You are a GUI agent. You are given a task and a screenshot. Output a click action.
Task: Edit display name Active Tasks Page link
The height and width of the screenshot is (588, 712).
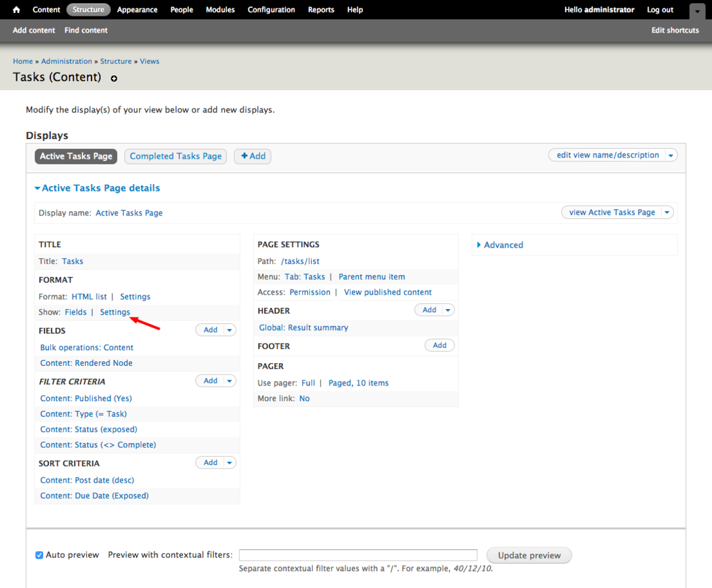click(x=129, y=213)
